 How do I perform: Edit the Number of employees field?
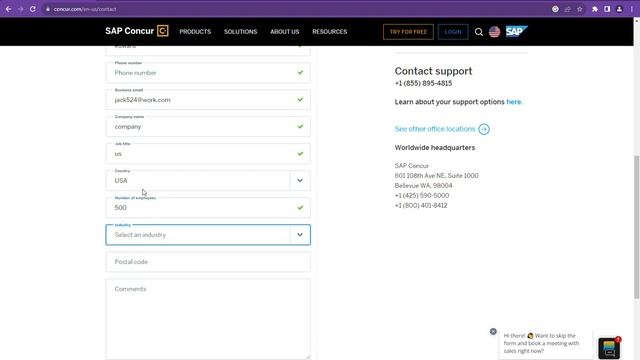tap(208, 207)
